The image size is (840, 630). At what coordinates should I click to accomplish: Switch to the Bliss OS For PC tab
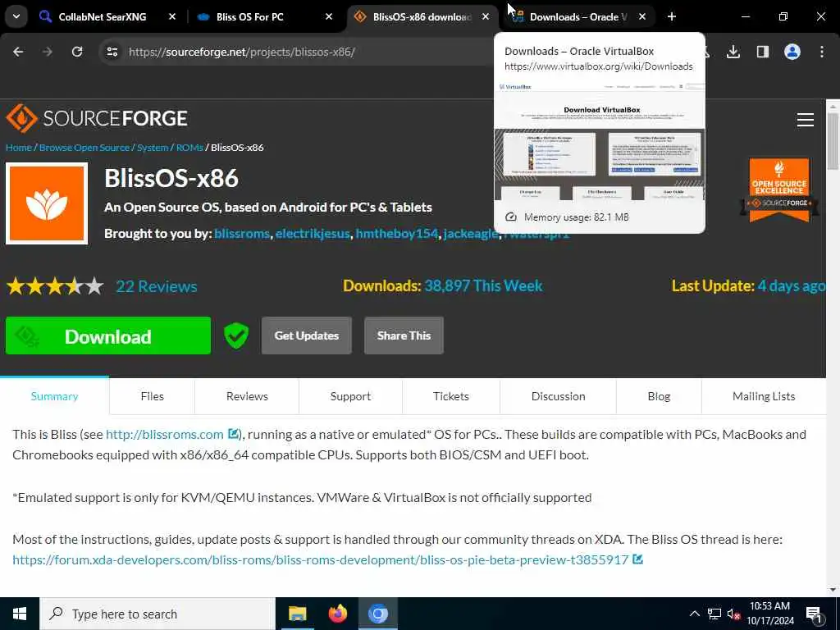(249, 16)
